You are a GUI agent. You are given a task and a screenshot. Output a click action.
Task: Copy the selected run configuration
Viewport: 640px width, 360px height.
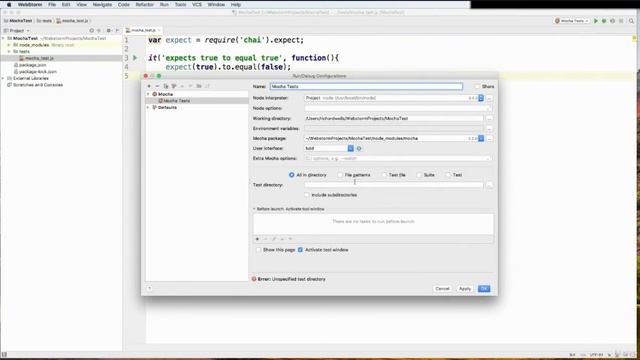click(166, 86)
